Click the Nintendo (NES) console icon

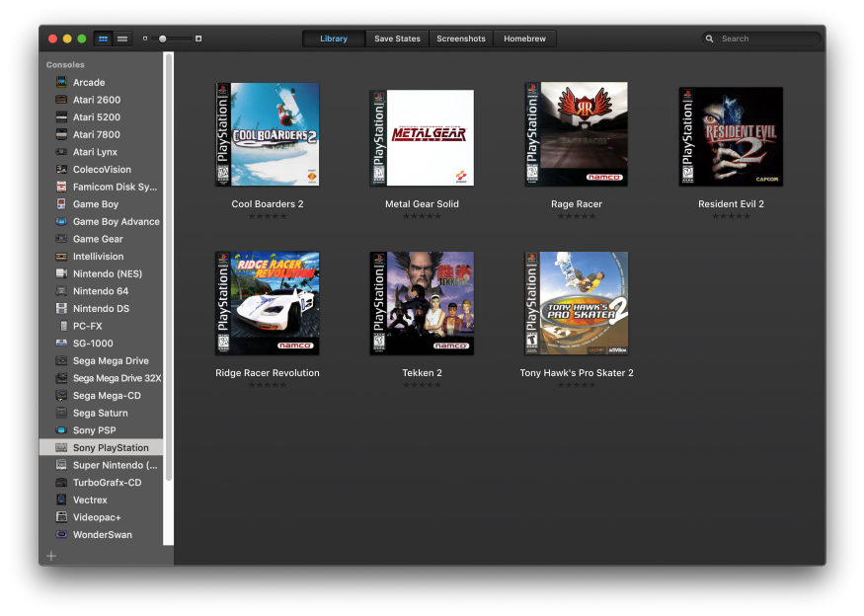coord(61,273)
